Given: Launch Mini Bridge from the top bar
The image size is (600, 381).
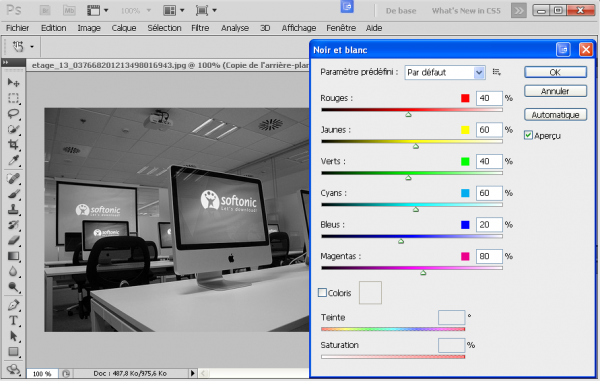Looking at the screenshot, I should tap(69, 11).
